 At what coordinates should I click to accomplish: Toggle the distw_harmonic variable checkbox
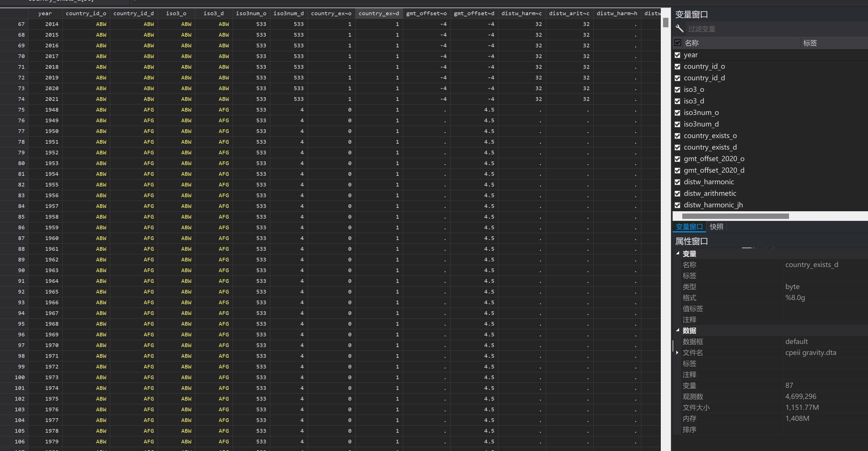coord(678,182)
